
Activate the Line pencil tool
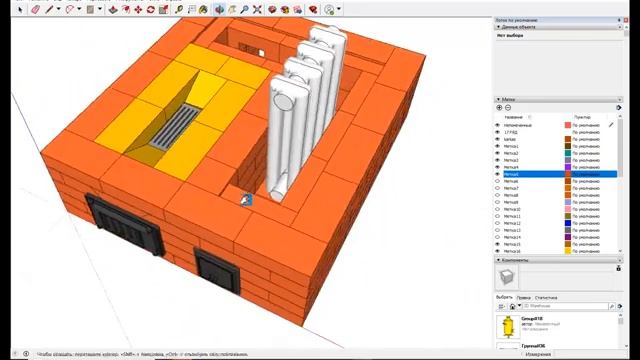(x=49, y=9)
